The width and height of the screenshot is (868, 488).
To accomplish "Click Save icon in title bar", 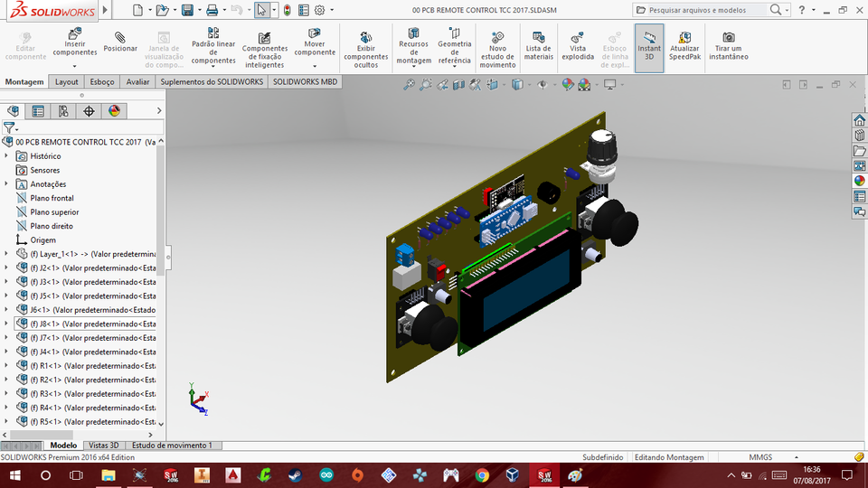I will (188, 10).
